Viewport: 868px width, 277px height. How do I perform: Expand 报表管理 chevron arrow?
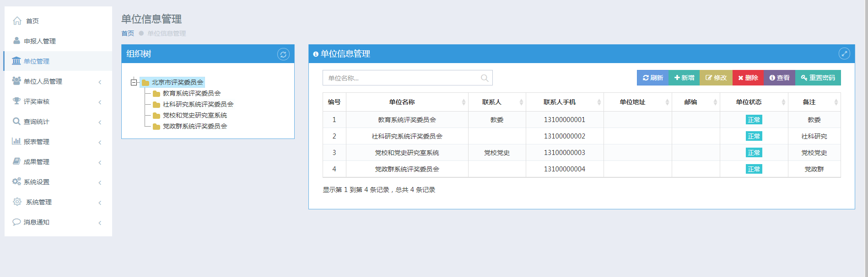[100, 143]
